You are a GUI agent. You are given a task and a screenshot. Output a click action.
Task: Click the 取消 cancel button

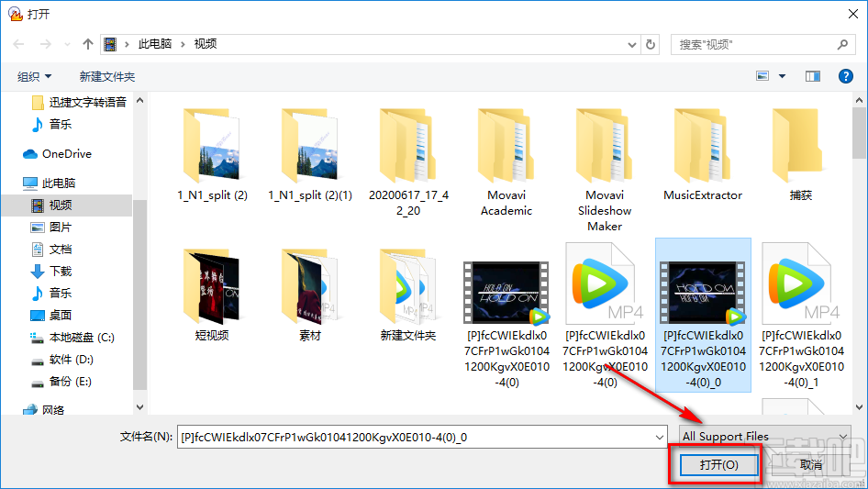pyautogui.click(x=811, y=464)
